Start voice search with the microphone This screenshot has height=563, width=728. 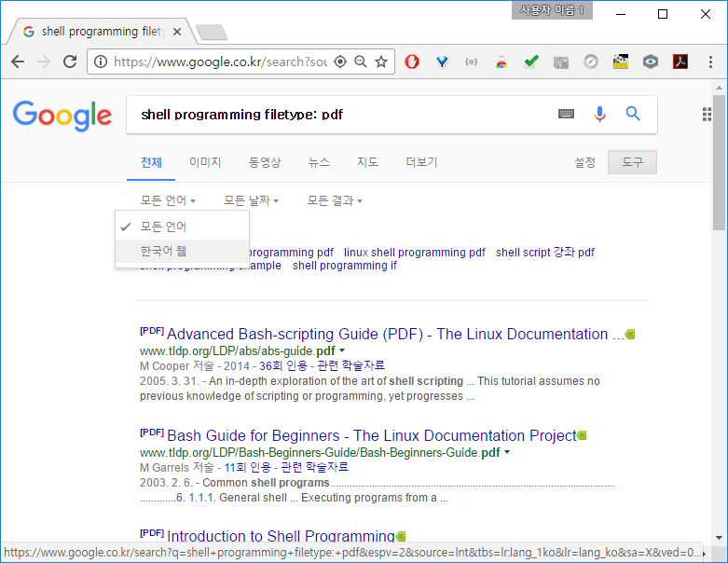(x=599, y=114)
